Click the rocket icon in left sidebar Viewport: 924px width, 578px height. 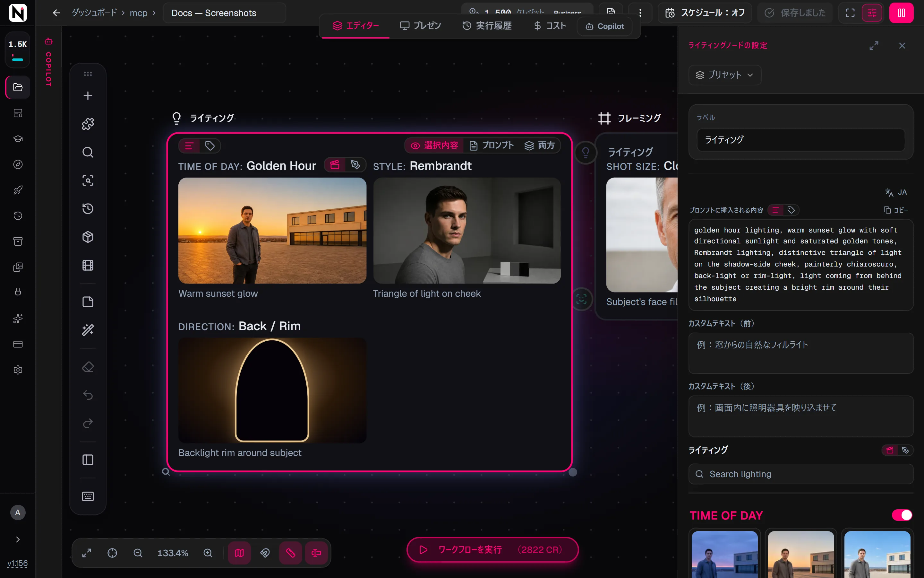[18, 190]
